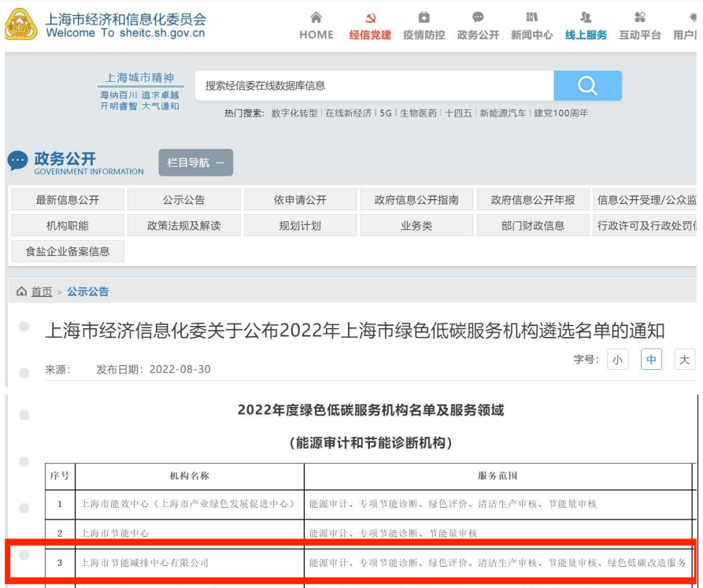Image resolution: width=703 pixels, height=588 pixels.
Task: Click the 新能源汽车 hot search link
Action: click(502, 113)
